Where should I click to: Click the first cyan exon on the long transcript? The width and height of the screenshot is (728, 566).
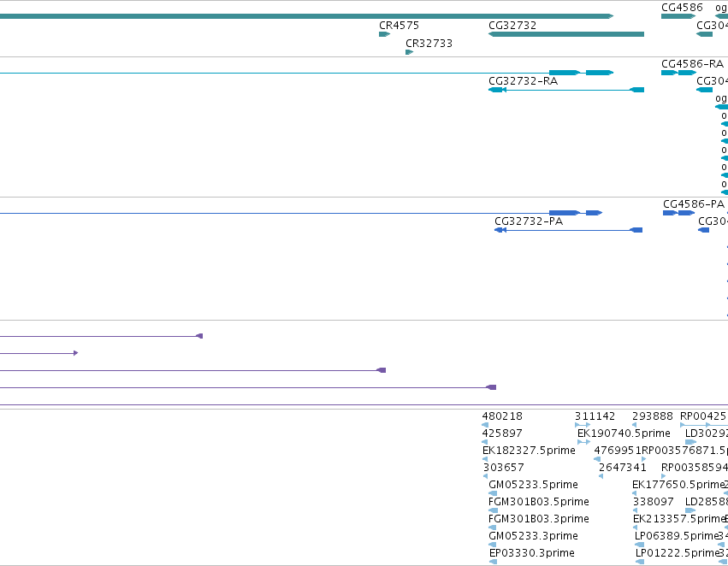pos(565,73)
